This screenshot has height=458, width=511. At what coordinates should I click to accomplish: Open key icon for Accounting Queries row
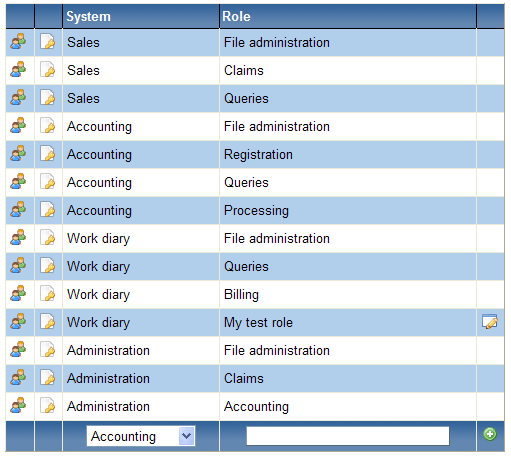(48, 182)
